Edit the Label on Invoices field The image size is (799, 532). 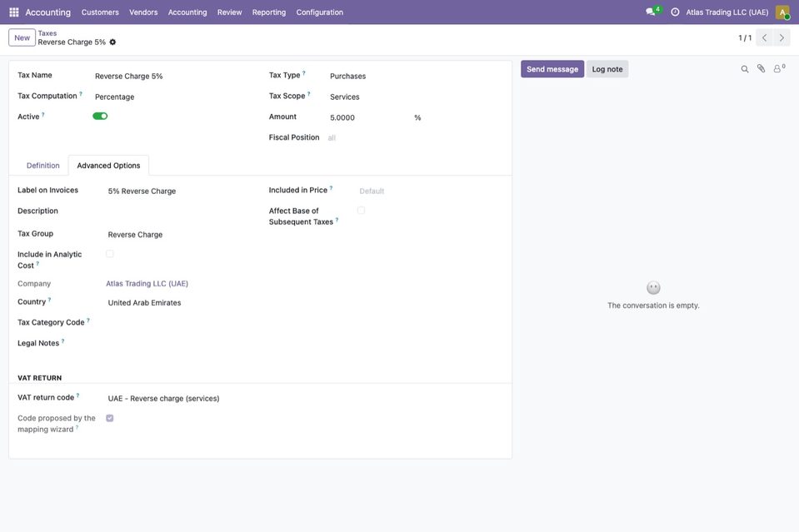point(179,191)
